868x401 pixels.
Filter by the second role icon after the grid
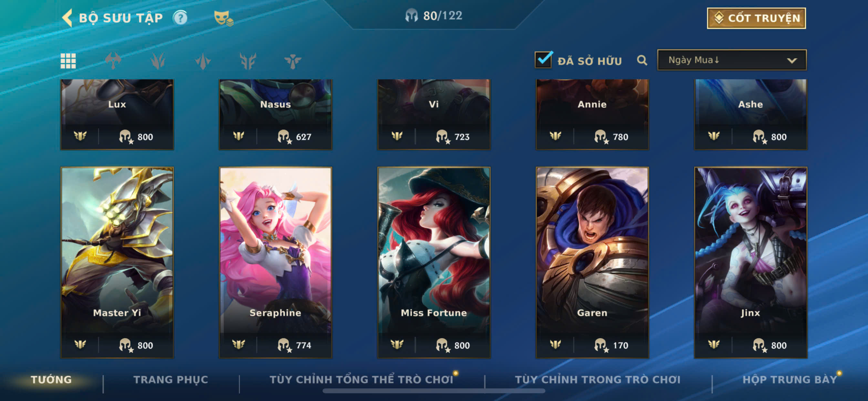[x=158, y=61]
